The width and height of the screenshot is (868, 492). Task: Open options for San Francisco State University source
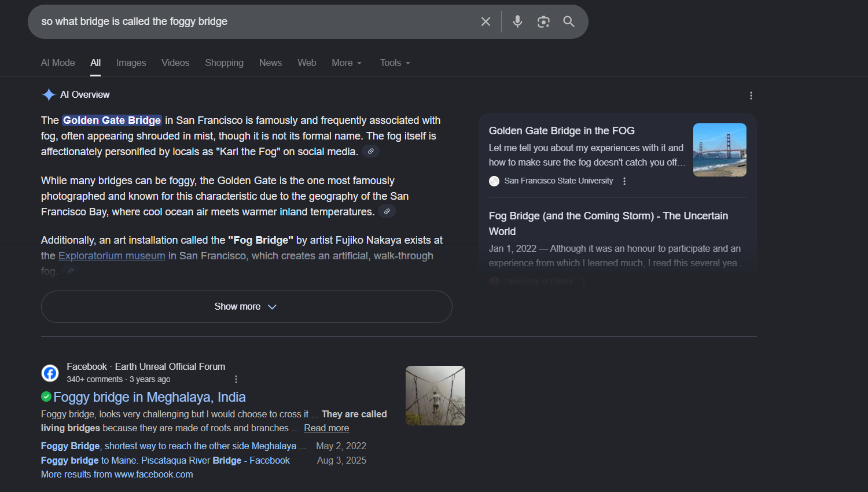coord(624,181)
